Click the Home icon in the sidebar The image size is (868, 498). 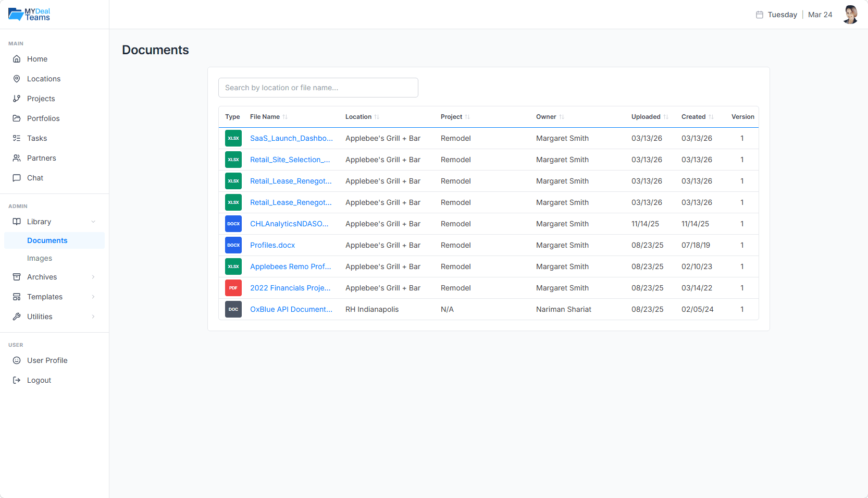[17, 59]
